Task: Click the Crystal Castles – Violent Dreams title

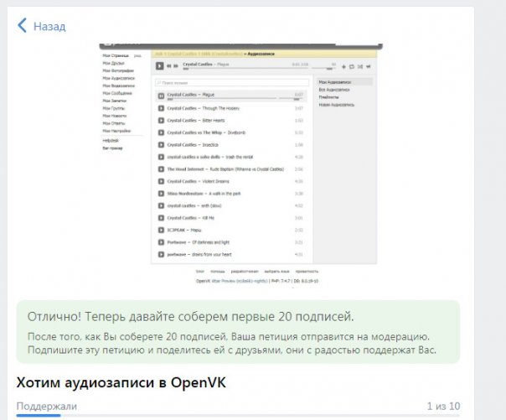Action: coord(199,181)
